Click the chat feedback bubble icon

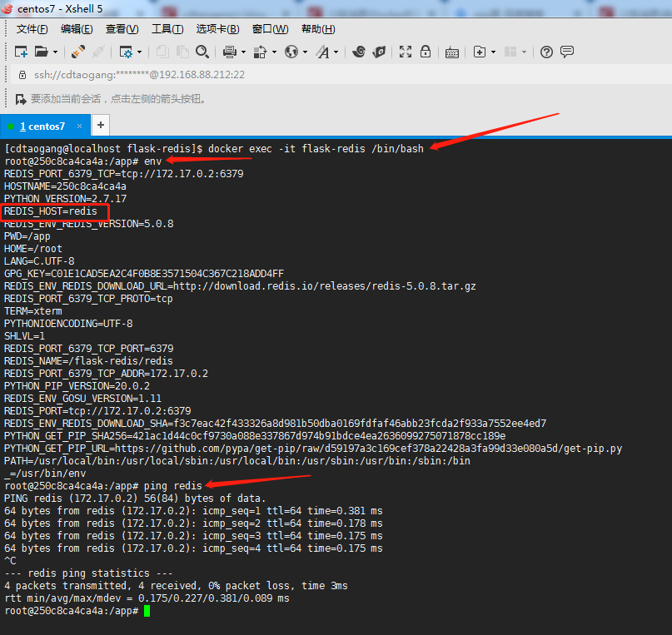click(x=567, y=52)
